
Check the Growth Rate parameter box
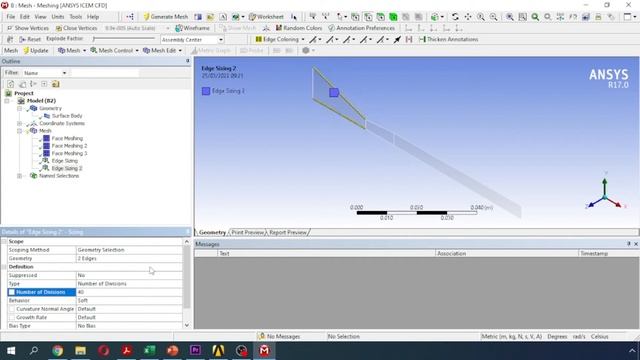pos(12,318)
